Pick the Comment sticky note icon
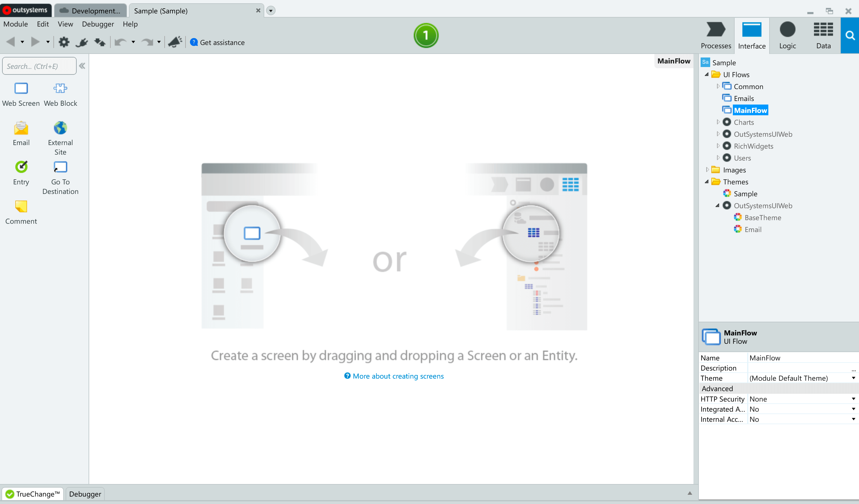Image resolution: width=859 pixels, height=504 pixels. coord(21,207)
